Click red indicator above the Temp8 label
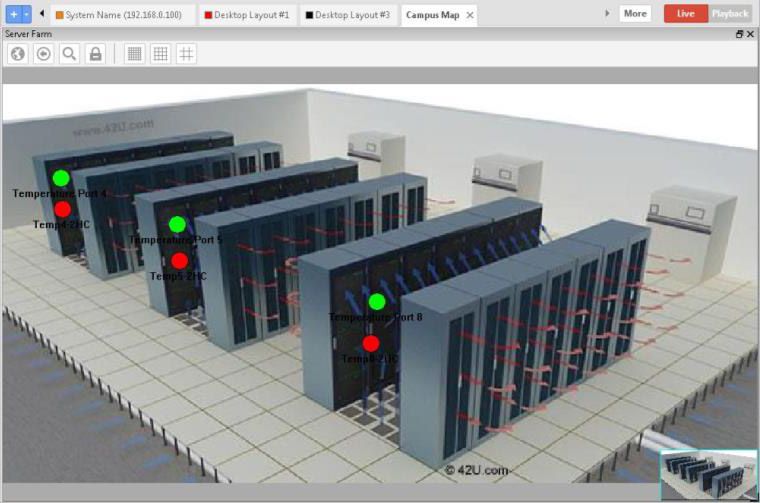760x503 pixels. coord(371,344)
